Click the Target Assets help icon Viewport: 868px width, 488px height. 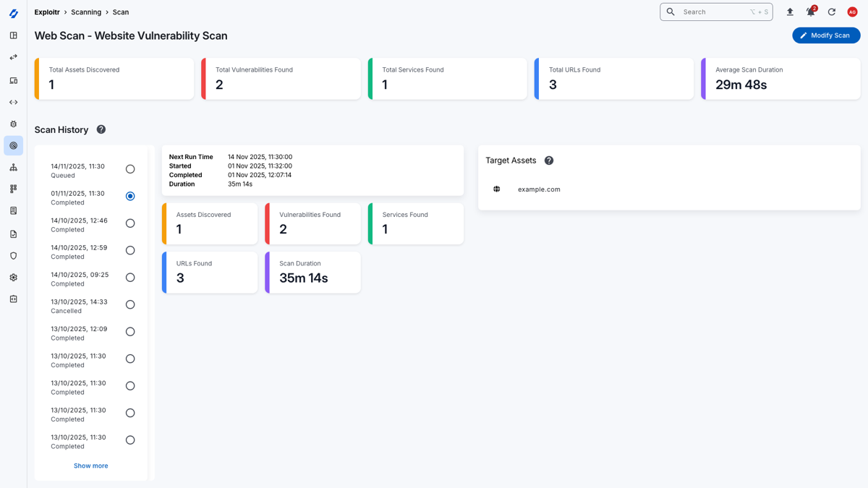click(x=549, y=160)
